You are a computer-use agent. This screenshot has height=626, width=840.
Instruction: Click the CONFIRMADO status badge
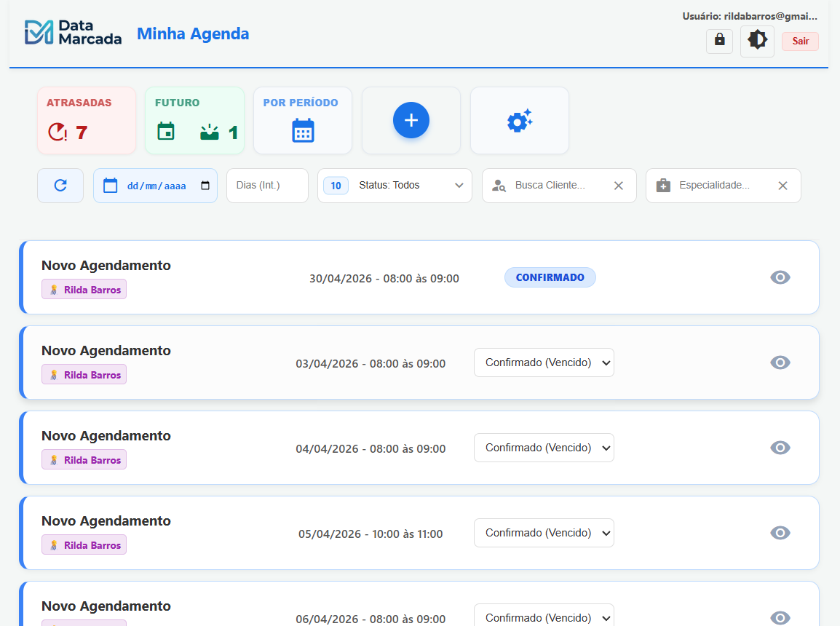click(550, 277)
